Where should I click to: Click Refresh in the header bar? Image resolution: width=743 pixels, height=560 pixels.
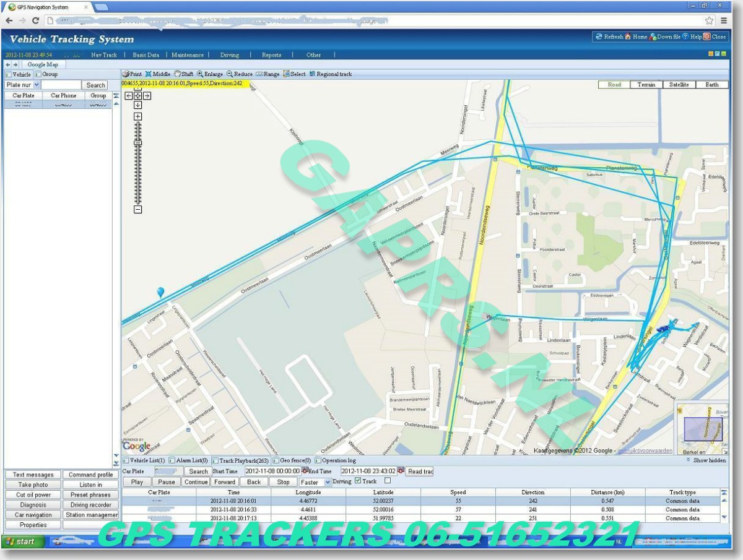[609, 37]
